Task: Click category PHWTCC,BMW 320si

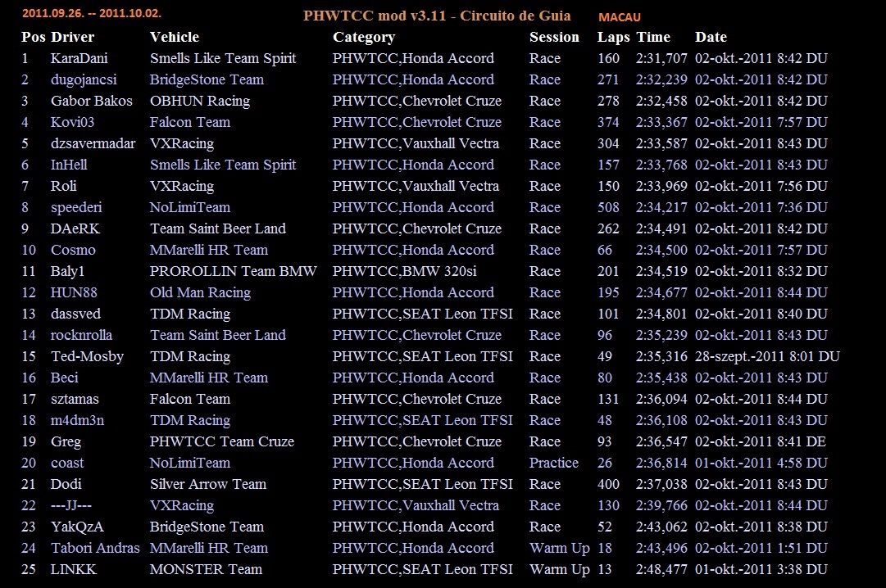Action: point(404,272)
